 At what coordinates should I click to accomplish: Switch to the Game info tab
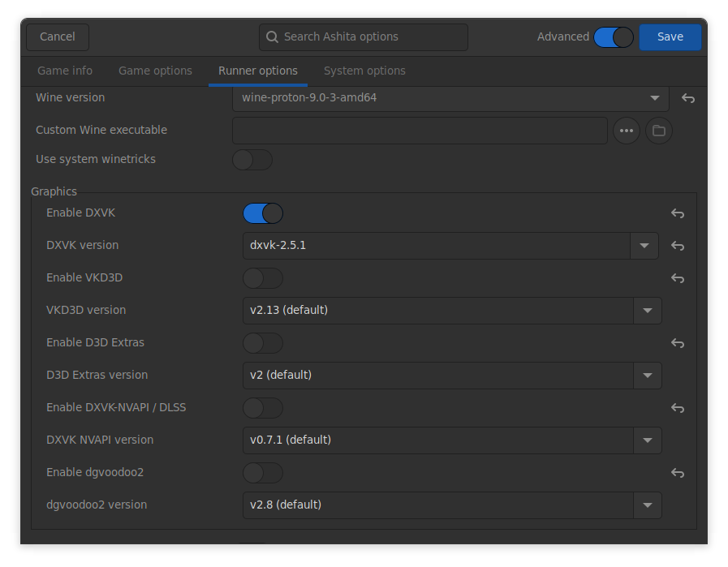pos(65,71)
